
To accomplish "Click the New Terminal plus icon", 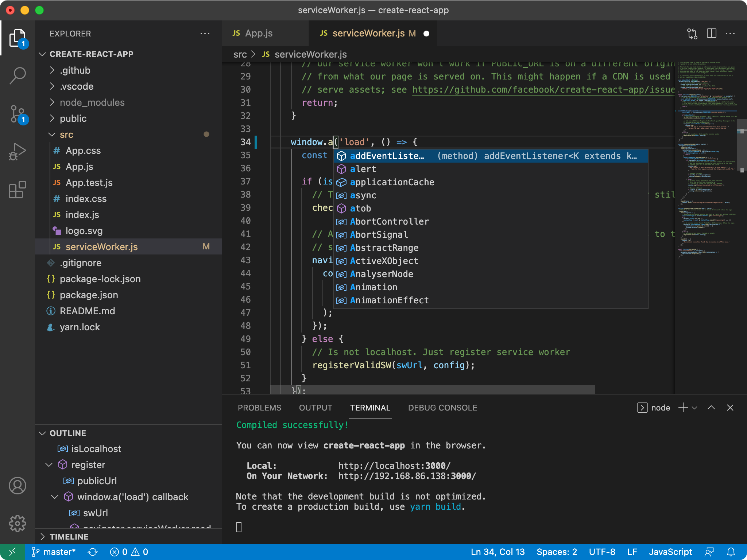I will [x=684, y=408].
